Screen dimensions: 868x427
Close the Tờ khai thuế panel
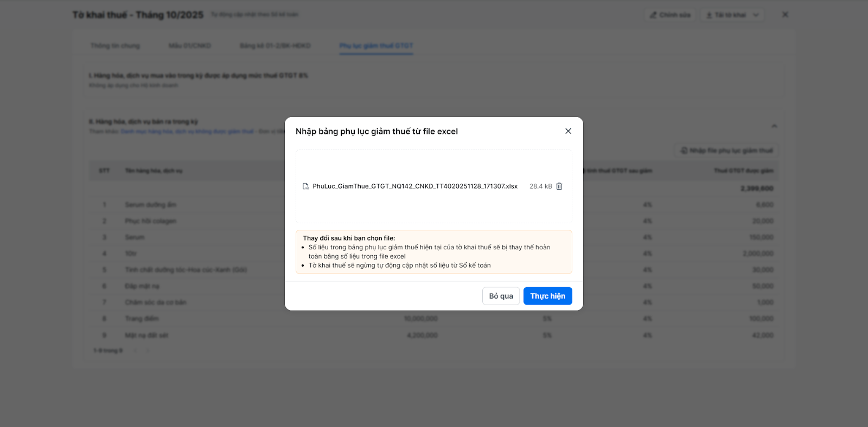pyautogui.click(x=785, y=15)
